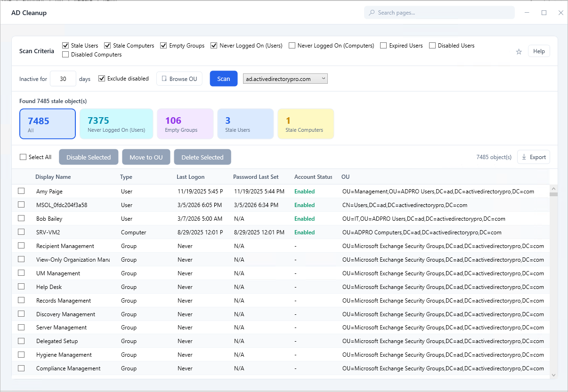
Task: Click the UM Management group name
Action: click(58, 273)
